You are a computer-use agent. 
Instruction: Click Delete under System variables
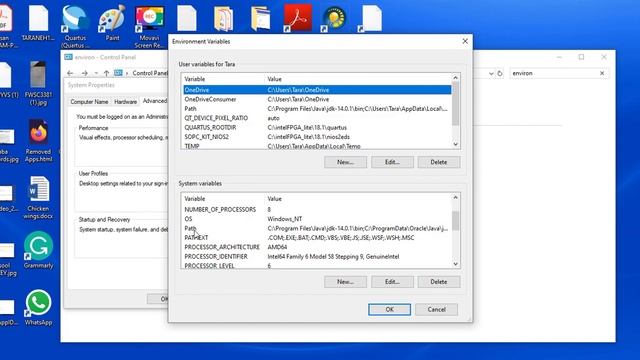click(439, 282)
